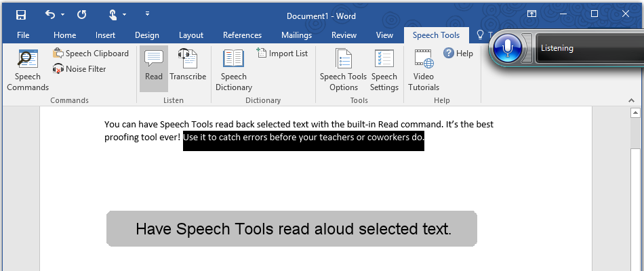
Task: Open the File tab
Action: (x=23, y=35)
